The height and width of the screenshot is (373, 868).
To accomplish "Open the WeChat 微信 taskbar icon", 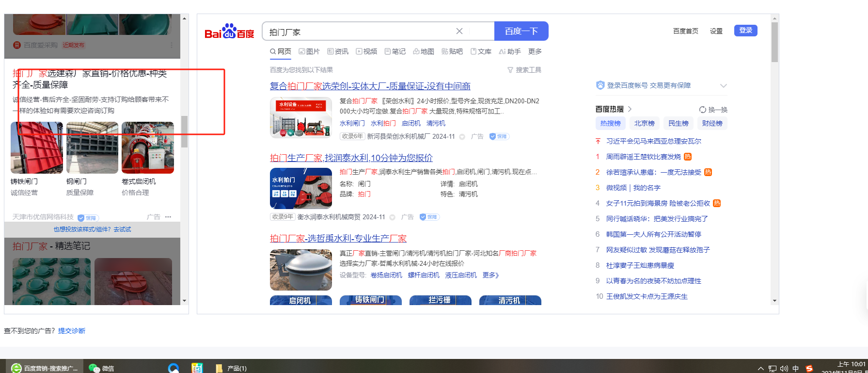I will 101,368.
